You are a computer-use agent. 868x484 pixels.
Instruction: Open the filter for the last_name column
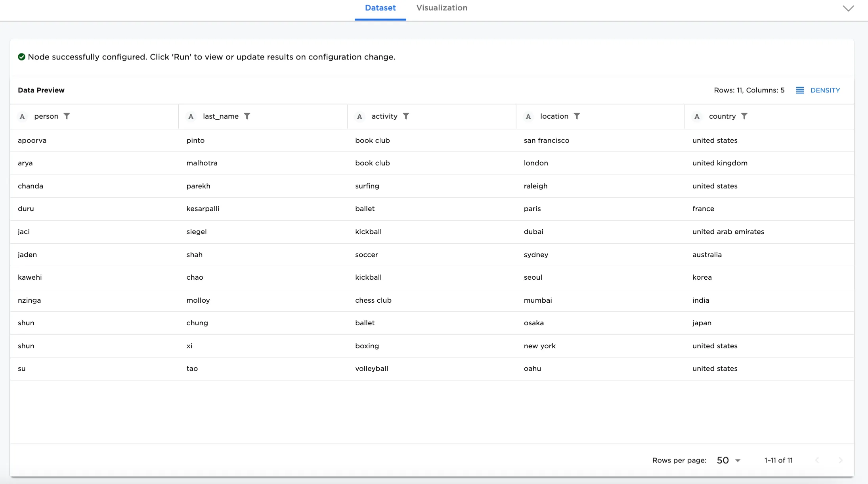click(x=247, y=116)
